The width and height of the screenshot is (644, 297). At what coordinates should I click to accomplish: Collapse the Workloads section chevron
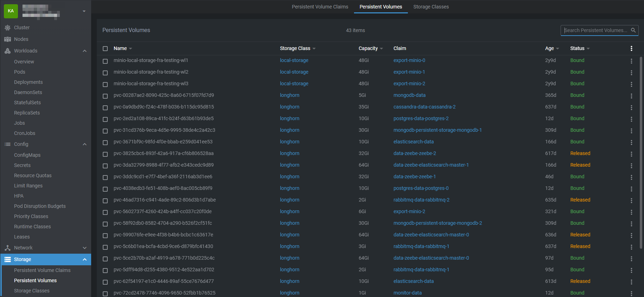pos(84,51)
